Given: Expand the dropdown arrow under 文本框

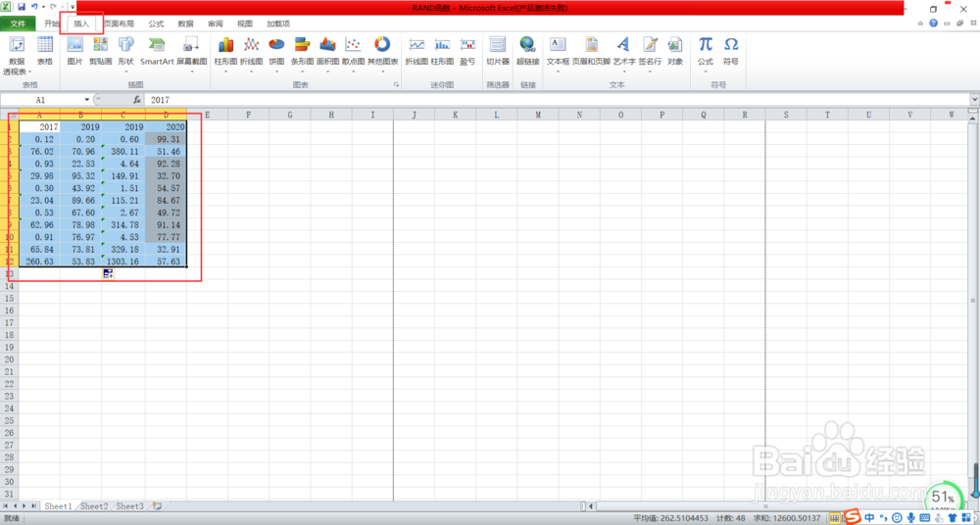Looking at the screenshot, I should point(558,72).
